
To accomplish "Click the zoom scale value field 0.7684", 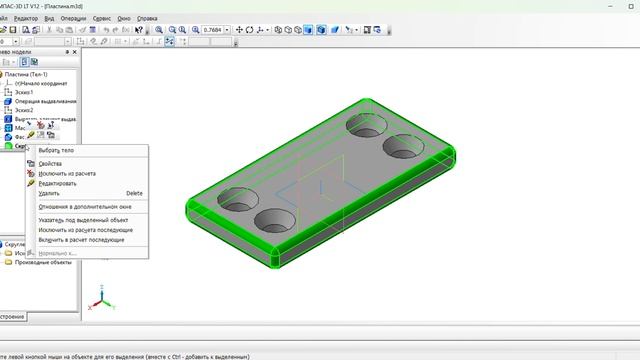I will tap(212, 30).
